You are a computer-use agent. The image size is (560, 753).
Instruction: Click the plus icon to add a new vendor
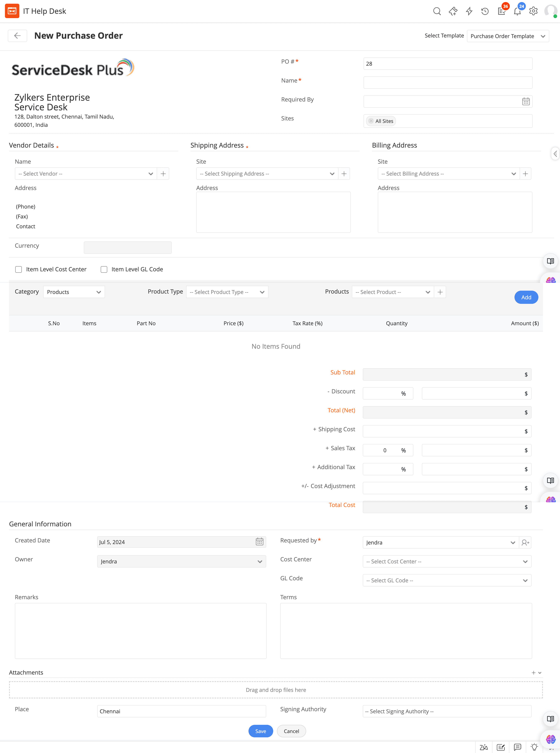pos(163,174)
